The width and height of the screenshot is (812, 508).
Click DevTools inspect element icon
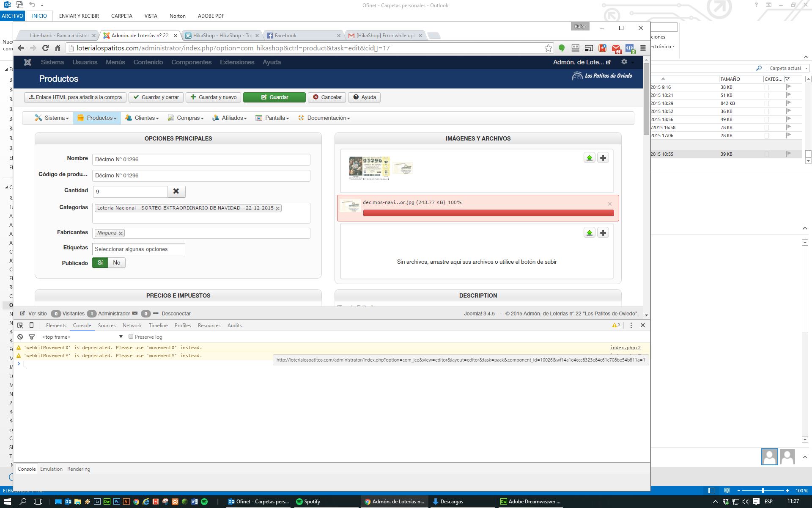pyautogui.click(x=20, y=325)
